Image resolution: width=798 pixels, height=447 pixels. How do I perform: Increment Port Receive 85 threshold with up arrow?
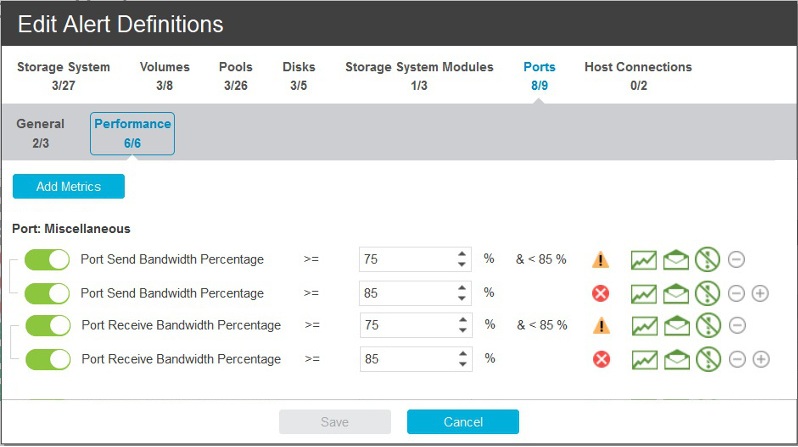click(462, 352)
